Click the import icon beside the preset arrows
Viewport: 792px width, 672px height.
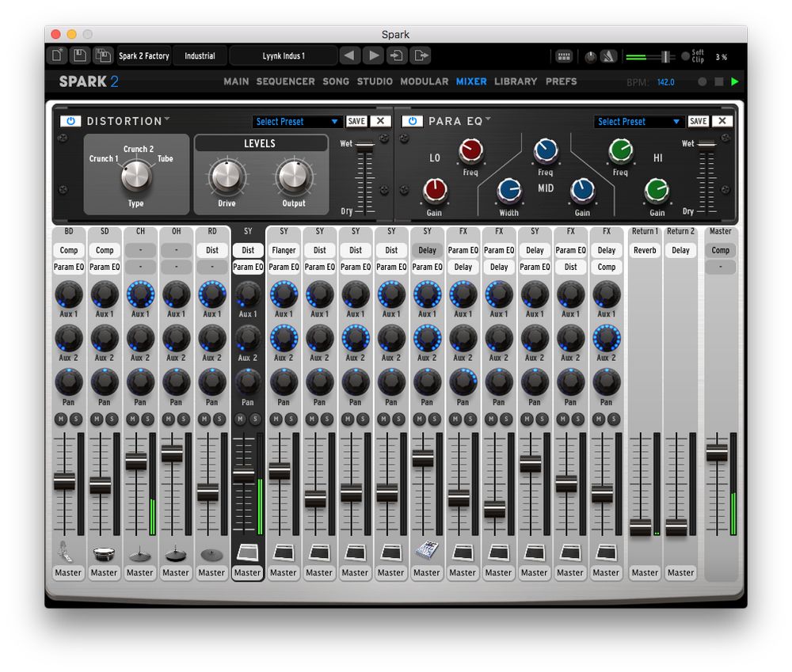click(397, 55)
